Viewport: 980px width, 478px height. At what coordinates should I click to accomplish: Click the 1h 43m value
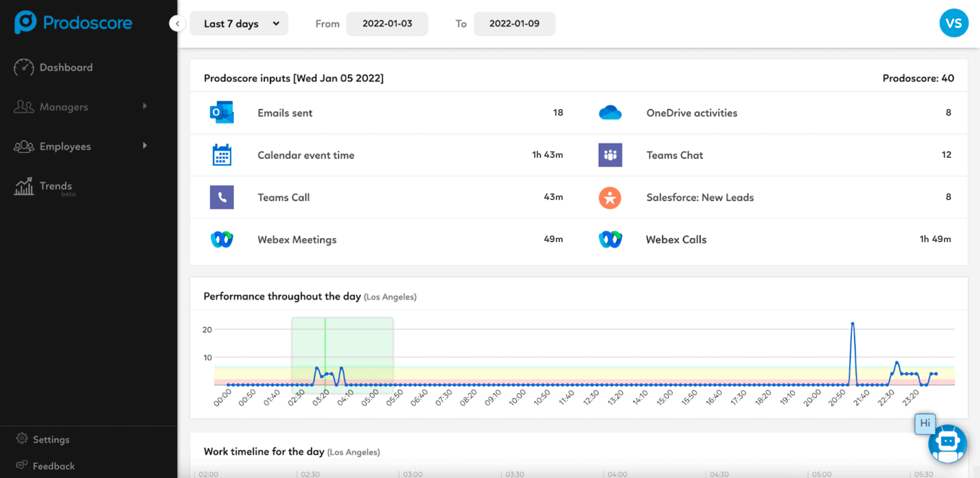[547, 154]
